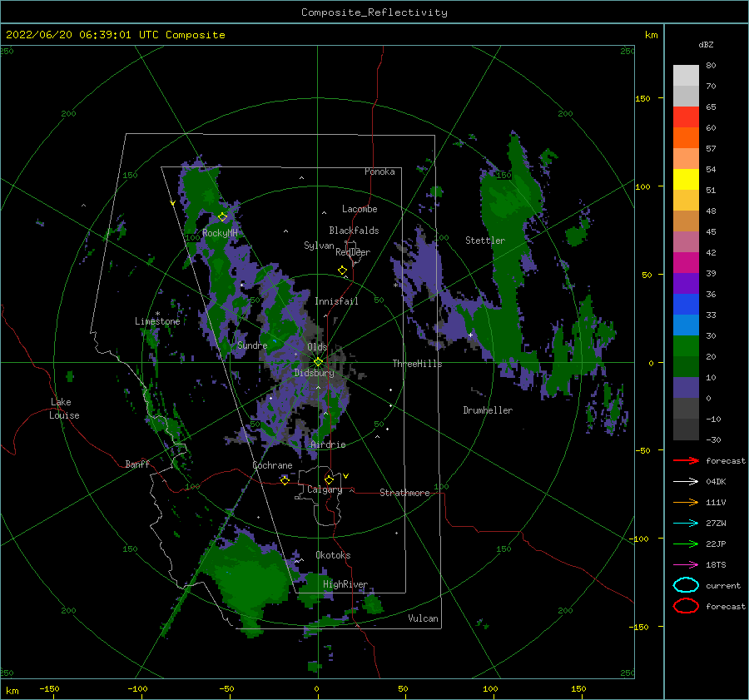
Task: Click the Stettler map label
Action: point(485,241)
